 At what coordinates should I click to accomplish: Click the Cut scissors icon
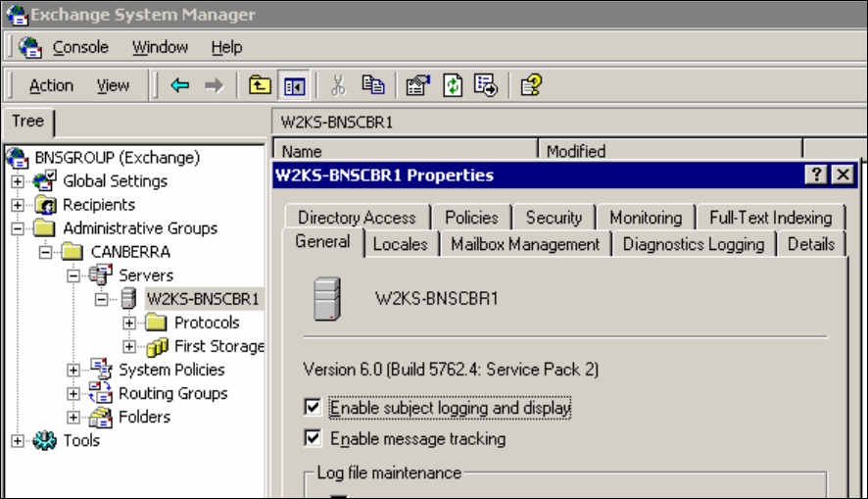(338, 86)
